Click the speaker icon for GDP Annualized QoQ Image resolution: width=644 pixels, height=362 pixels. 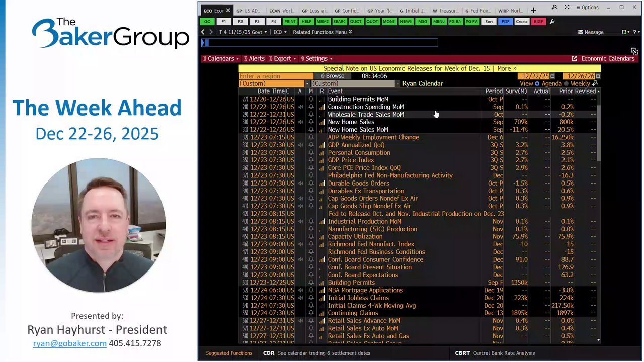pos(300,145)
